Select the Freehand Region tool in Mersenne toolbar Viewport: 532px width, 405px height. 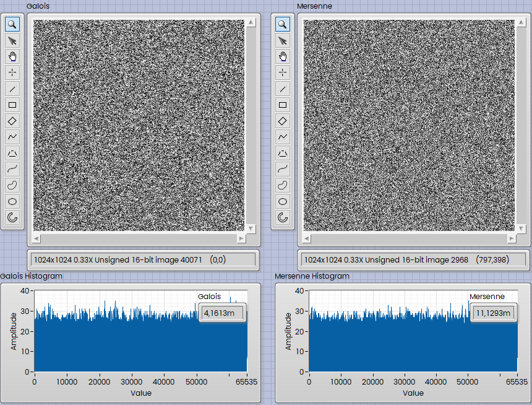pyautogui.click(x=283, y=185)
